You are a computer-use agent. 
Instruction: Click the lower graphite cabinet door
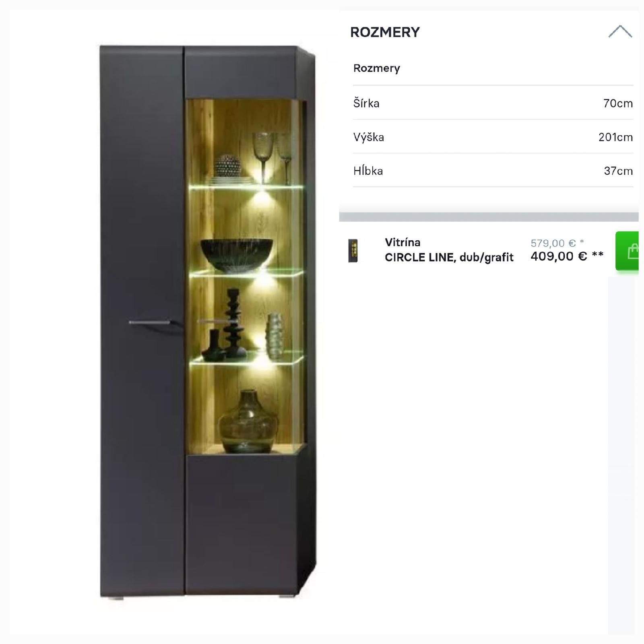(x=242, y=524)
